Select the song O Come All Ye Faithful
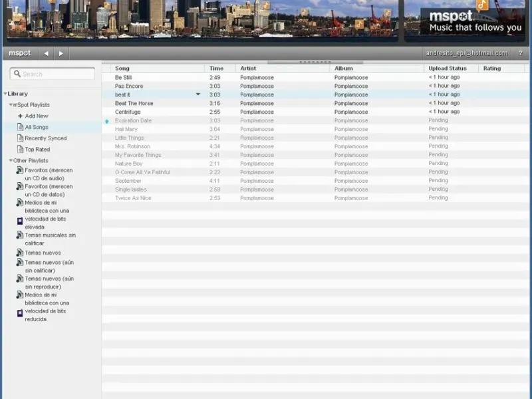The width and height of the screenshot is (532, 399). (x=142, y=172)
